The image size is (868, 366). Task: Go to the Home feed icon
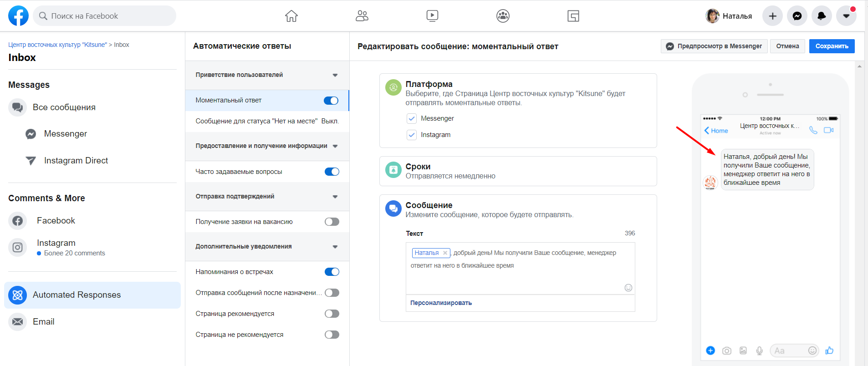coord(291,16)
